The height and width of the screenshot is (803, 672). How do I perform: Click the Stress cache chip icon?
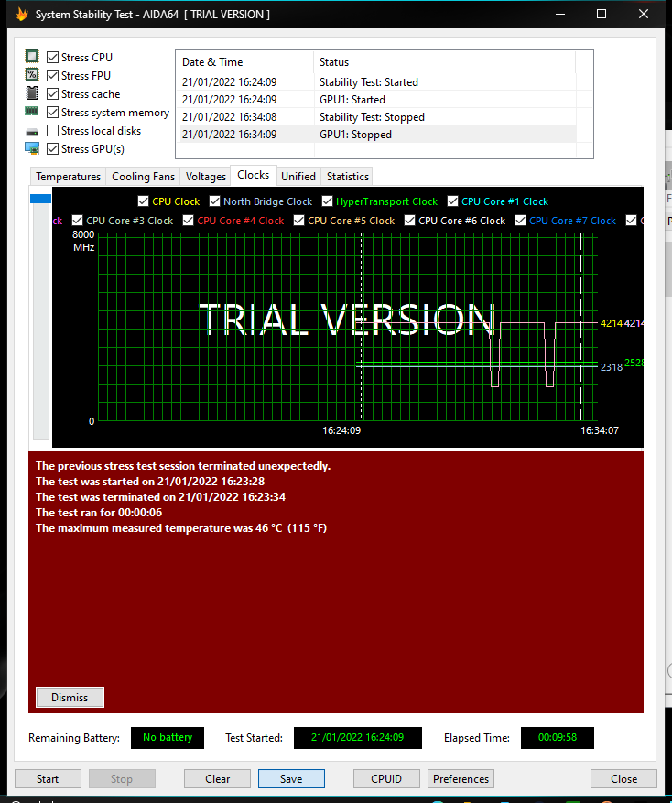point(32,93)
